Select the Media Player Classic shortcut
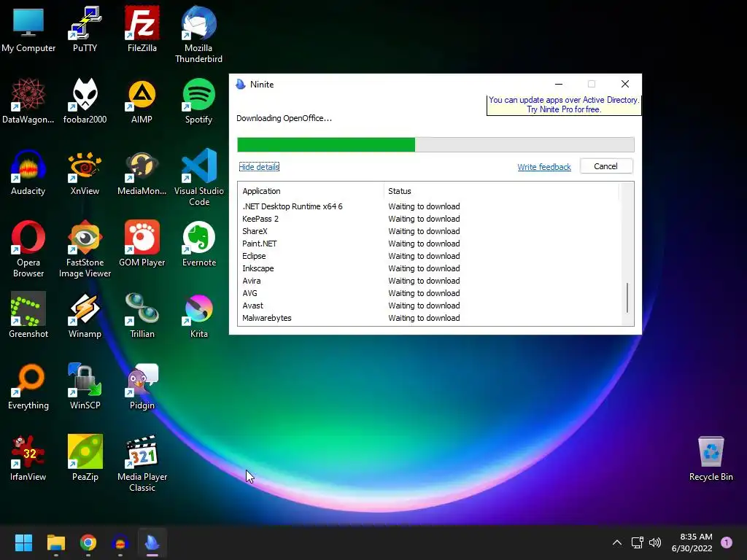747x560 pixels. point(142,463)
